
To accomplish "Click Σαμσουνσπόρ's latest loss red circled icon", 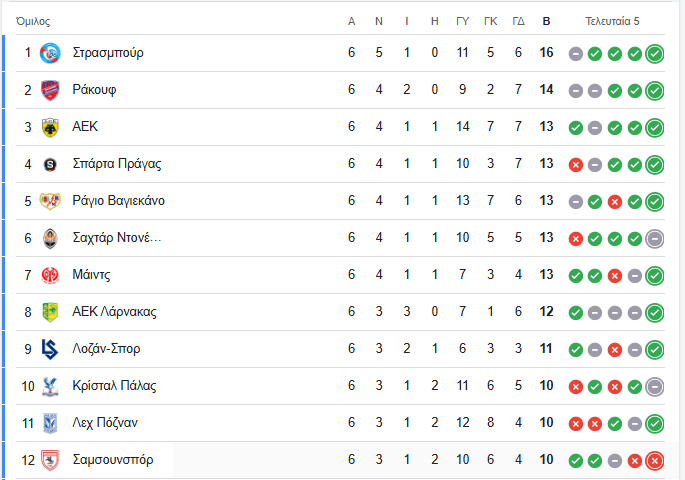I will 654,461.
